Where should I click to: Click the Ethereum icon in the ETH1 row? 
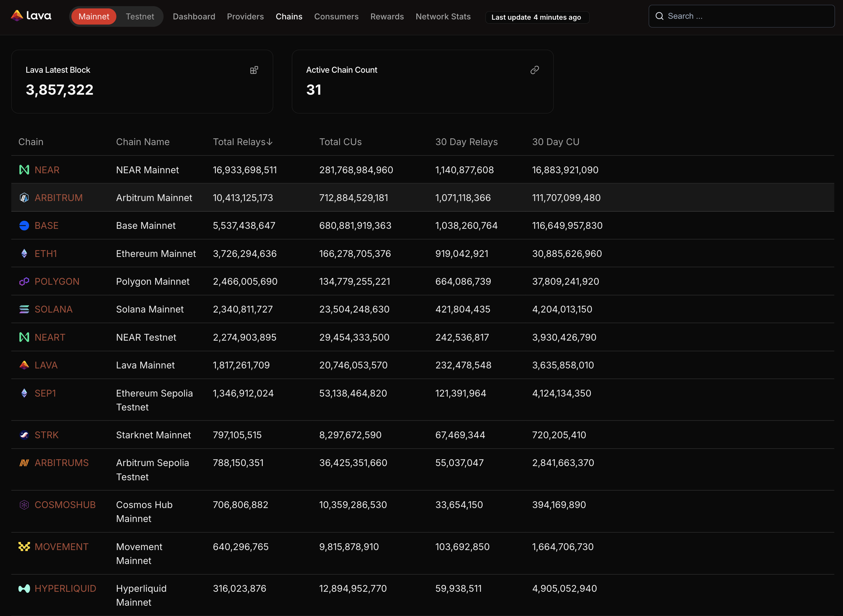[x=24, y=253]
